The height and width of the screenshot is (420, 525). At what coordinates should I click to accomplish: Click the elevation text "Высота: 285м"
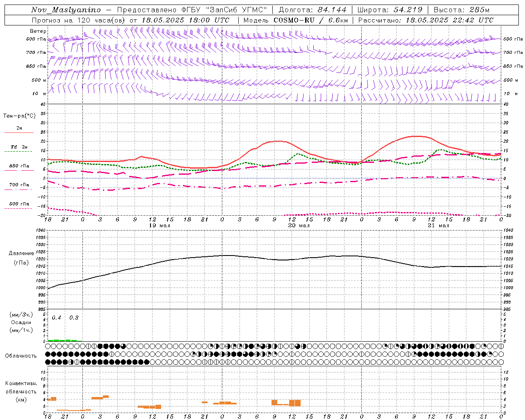461,10
